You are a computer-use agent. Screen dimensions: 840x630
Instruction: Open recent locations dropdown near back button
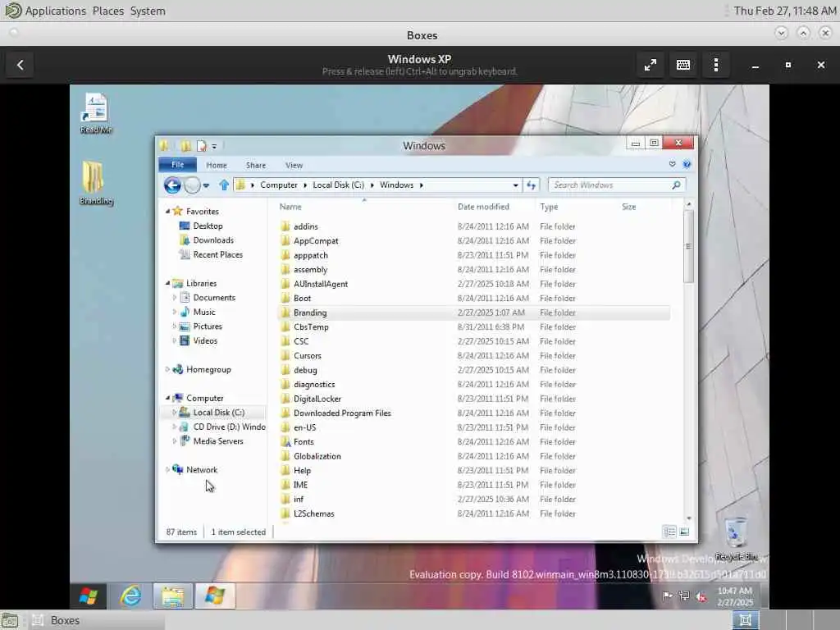click(x=206, y=185)
